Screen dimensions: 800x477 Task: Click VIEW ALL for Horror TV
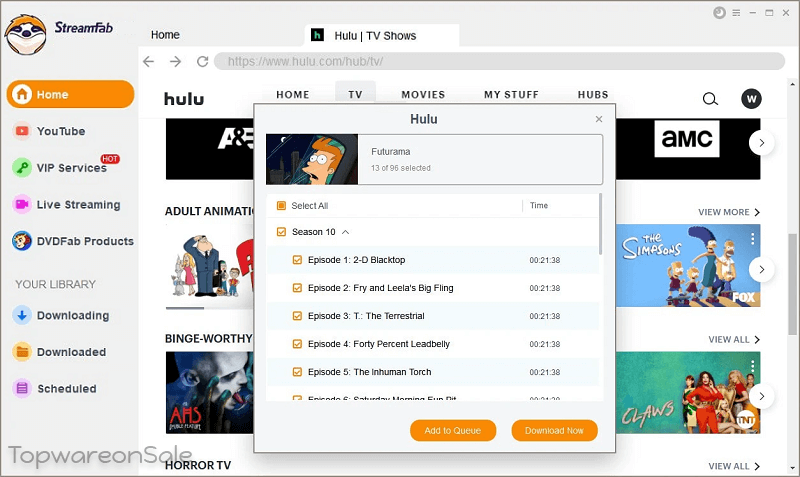734,466
